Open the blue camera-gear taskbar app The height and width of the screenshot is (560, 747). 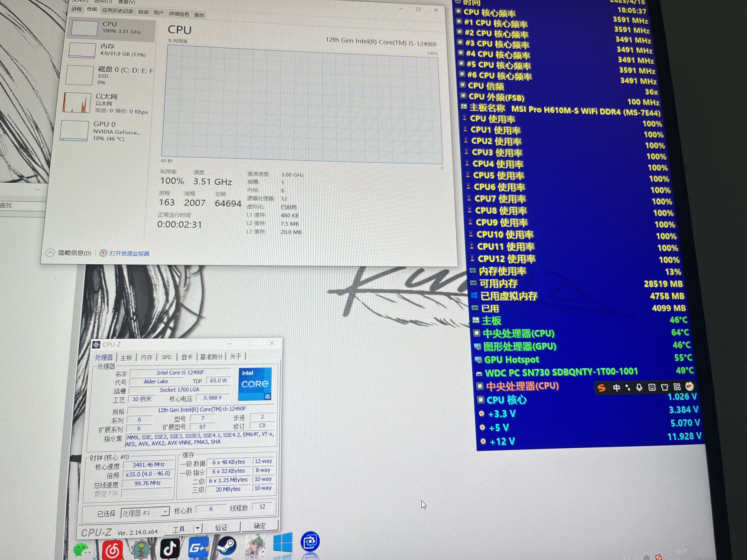tap(310, 541)
